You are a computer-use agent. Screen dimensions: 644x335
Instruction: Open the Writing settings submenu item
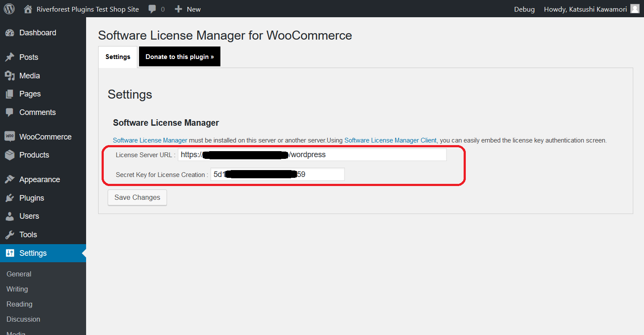[x=17, y=289]
